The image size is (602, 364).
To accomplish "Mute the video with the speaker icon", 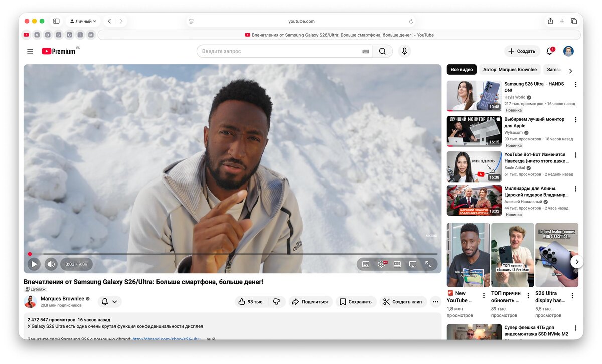I will (x=51, y=264).
